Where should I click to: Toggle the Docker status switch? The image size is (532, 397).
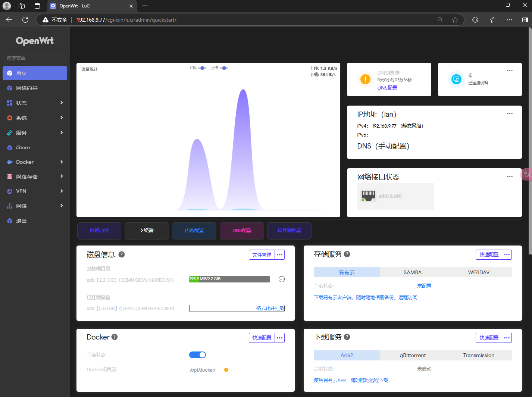click(x=197, y=355)
